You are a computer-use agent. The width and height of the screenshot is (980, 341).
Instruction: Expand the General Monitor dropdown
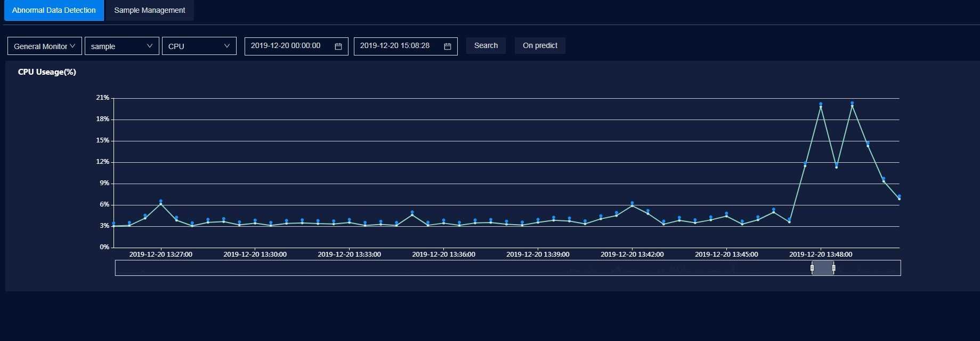[x=45, y=46]
